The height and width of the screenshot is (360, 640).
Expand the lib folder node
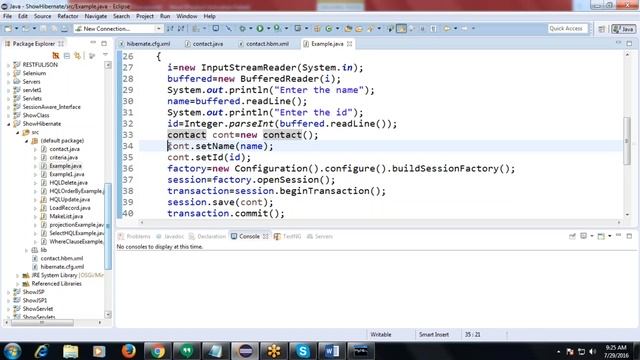pyautogui.click(x=27, y=250)
